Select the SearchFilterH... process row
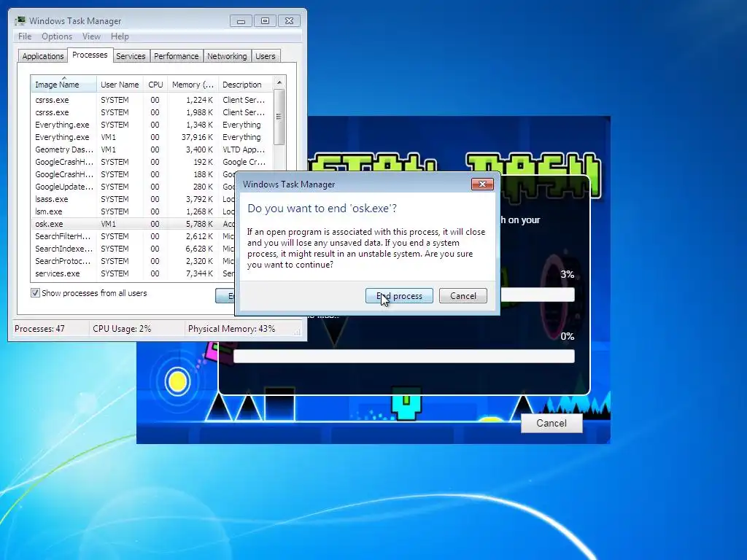Image resolution: width=747 pixels, height=560 pixels. coord(133,236)
